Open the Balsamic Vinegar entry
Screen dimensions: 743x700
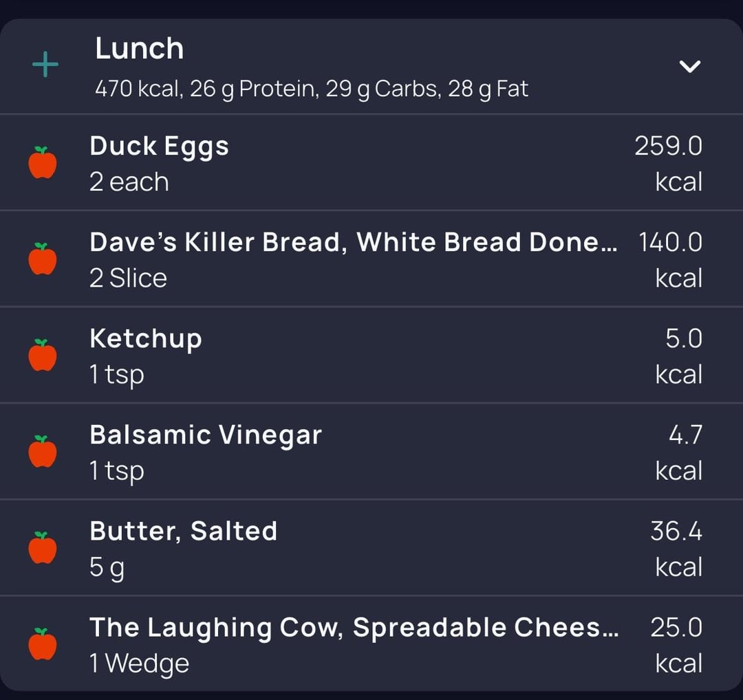tap(206, 435)
